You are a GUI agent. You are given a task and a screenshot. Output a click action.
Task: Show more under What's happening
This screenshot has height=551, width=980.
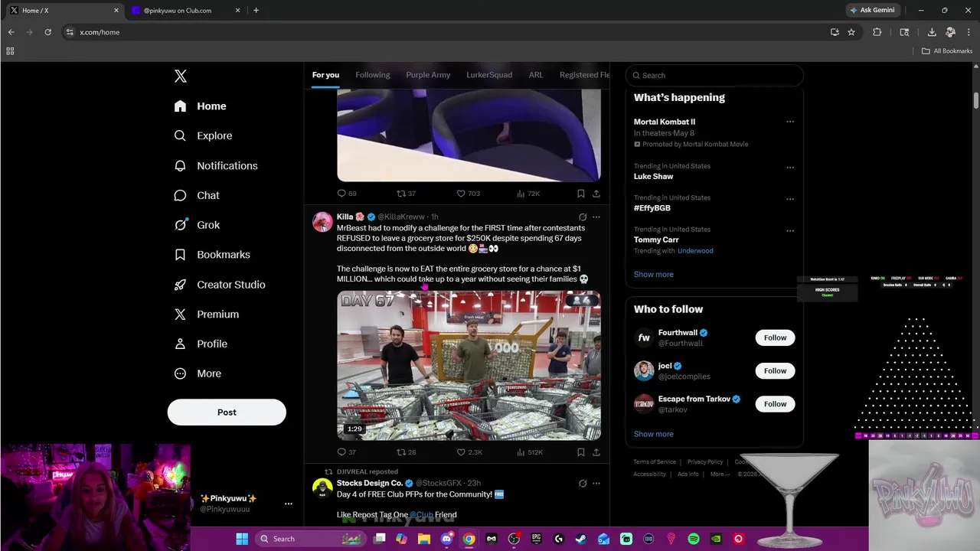[654, 274]
